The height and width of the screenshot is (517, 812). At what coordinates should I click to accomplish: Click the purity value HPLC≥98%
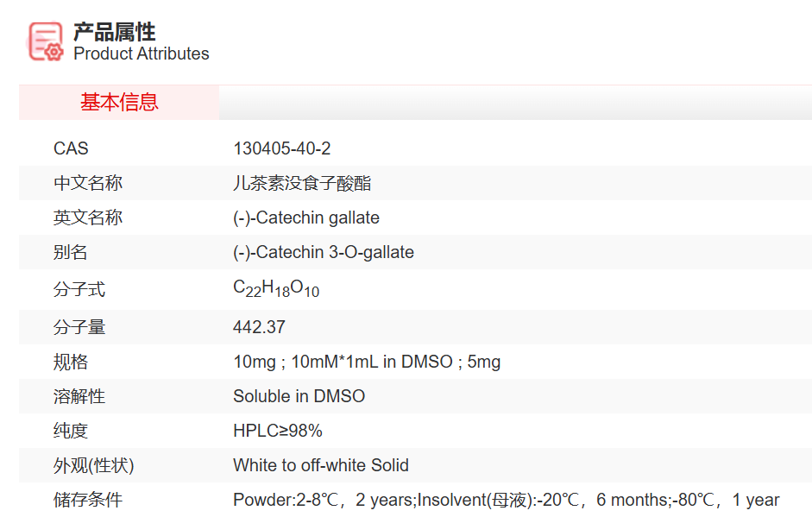pyautogui.click(x=277, y=431)
